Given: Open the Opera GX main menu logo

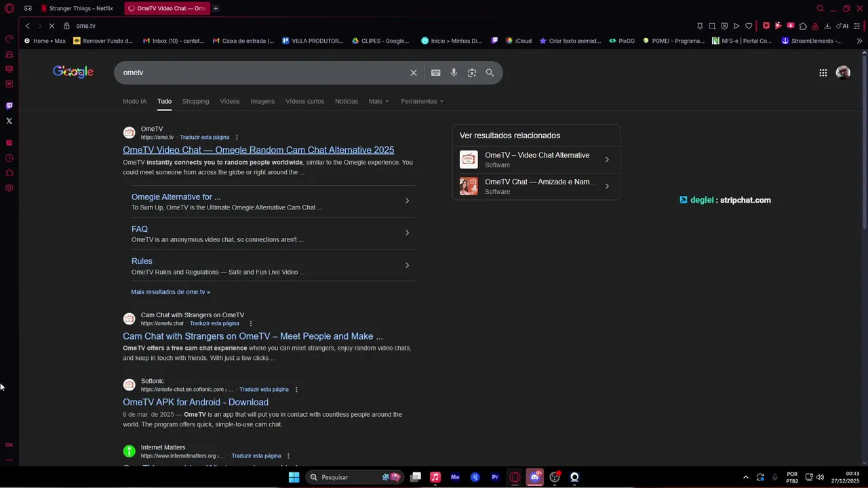Looking at the screenshot, I should pos(9,8).
